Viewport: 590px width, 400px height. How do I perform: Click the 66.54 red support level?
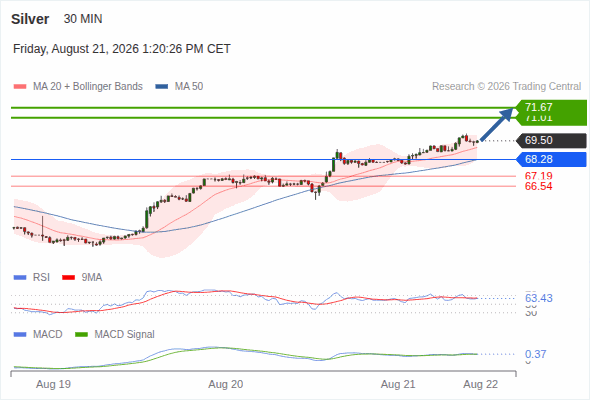coord(538,186)
